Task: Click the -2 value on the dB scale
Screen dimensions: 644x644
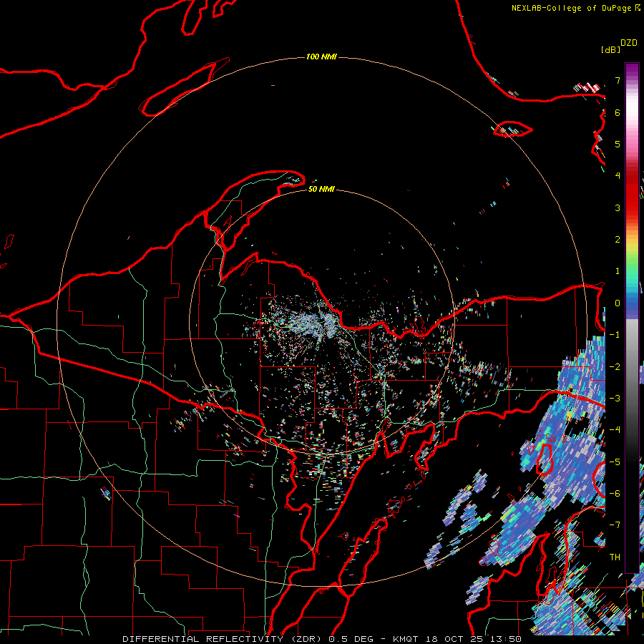Action: [615, 366]
